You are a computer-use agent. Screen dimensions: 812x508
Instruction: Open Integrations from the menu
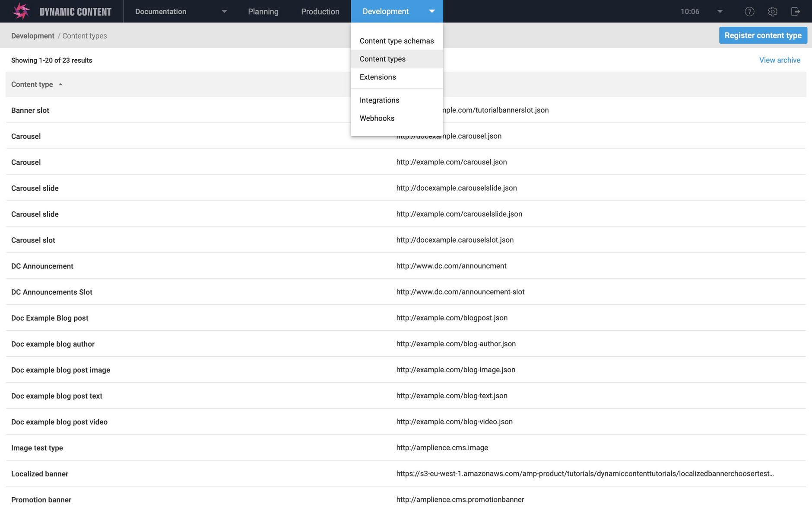379,100
